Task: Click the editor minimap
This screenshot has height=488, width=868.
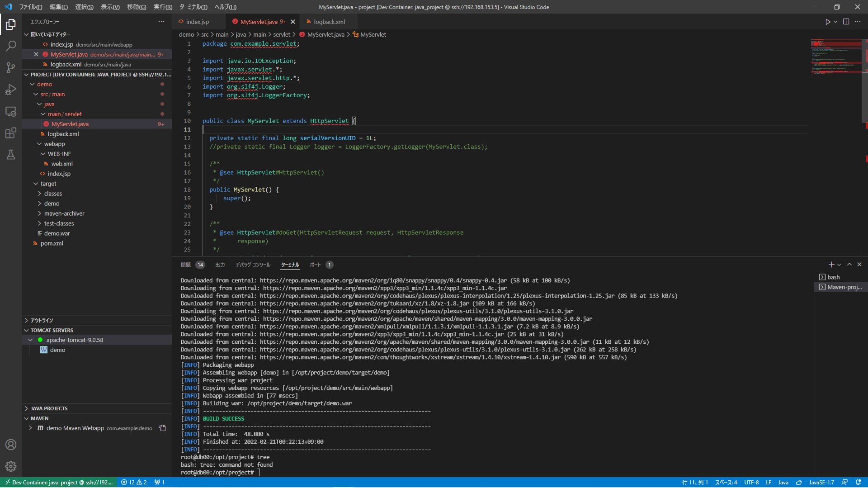Action: pos(836,59)
